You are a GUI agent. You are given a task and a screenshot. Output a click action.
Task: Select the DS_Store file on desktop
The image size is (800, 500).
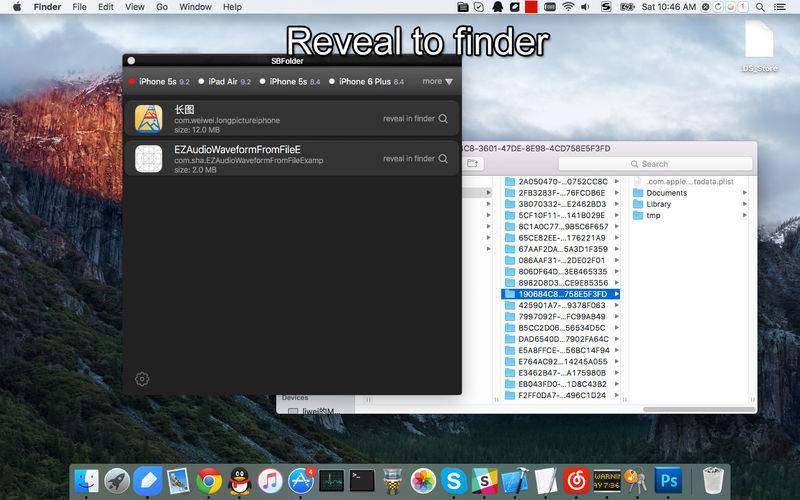(x=760, y=47)
